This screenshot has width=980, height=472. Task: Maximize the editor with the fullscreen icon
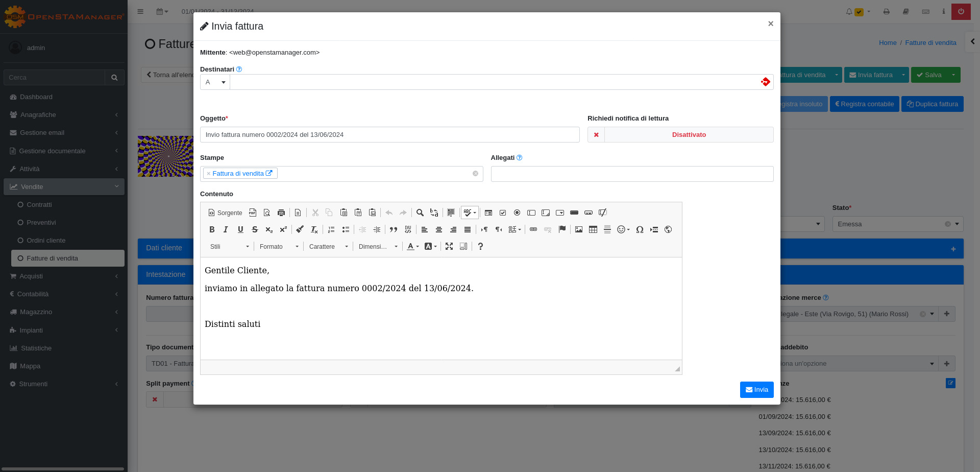coord(449,247)
